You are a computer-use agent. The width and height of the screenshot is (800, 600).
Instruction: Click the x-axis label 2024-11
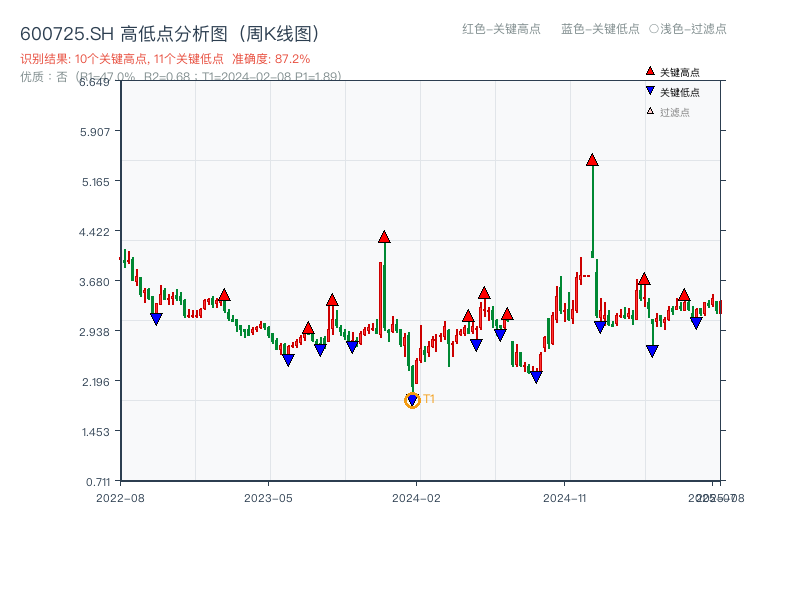tap(565, 498)
